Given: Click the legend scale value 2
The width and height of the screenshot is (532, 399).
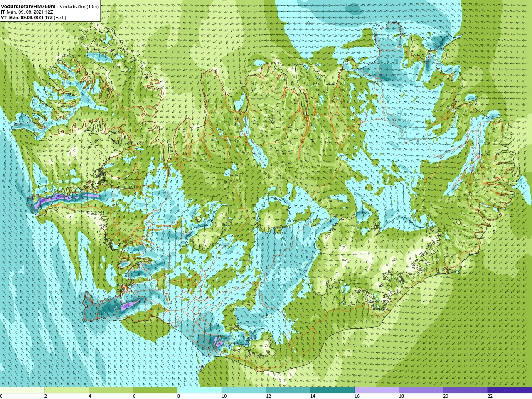Looking at the screenshot, I should [x=45, y=396].
